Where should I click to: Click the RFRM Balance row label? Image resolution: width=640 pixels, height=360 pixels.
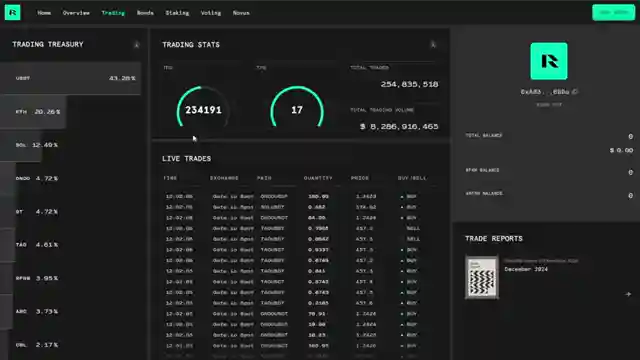(x=482, y=170)
